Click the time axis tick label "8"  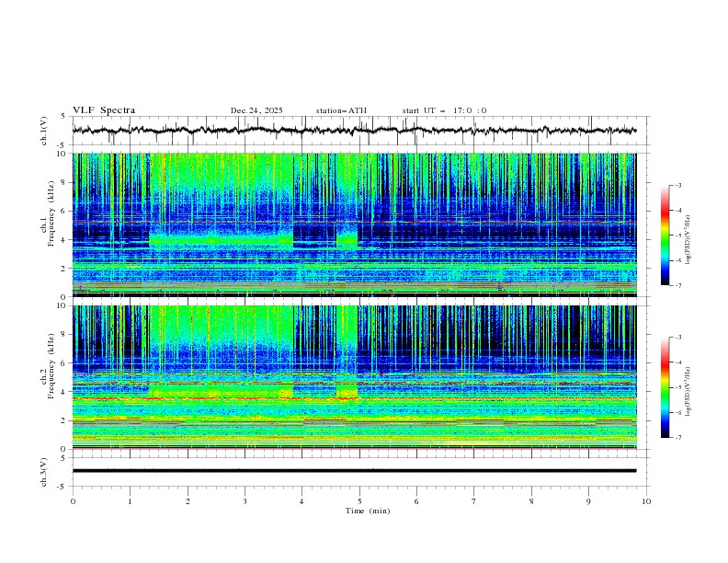click(531, 501)
